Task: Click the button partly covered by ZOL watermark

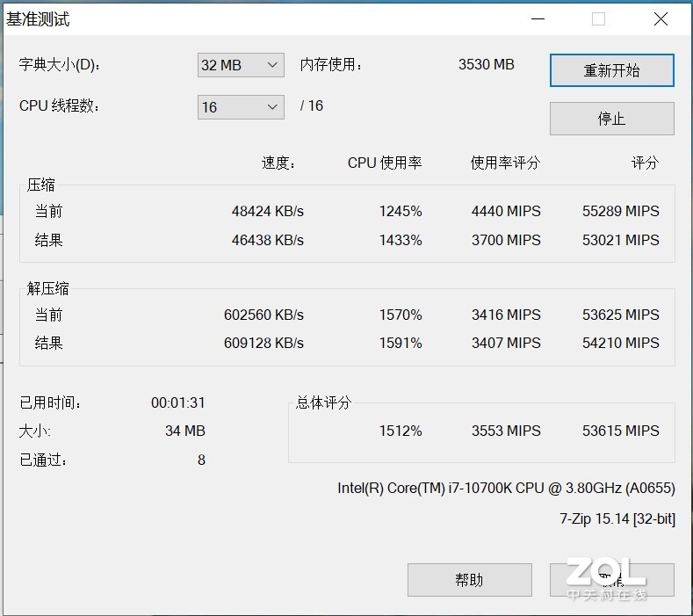Action: (611, 580)
